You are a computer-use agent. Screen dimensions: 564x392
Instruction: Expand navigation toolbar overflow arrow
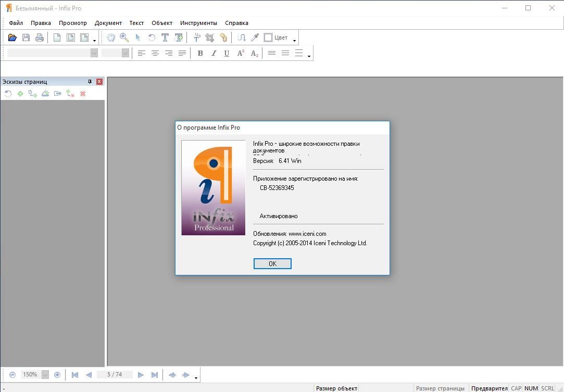tap(196, 377)
